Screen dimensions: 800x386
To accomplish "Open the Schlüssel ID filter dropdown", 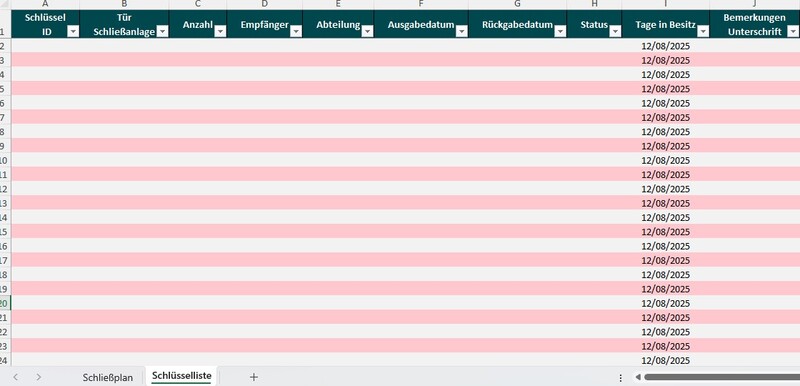I will 73,32.
